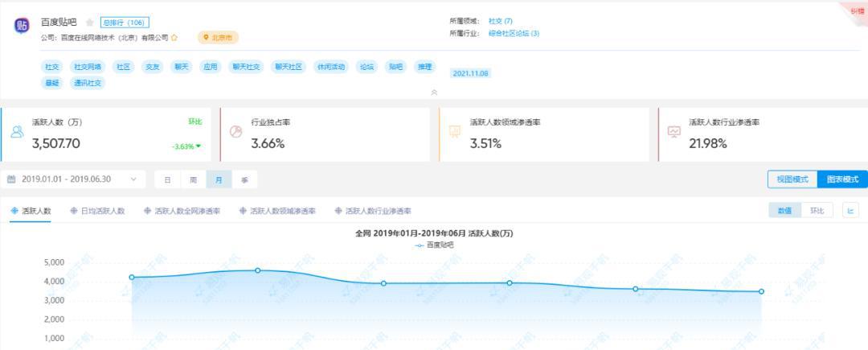The height and width of the screenshot is (350, 868).
Task: Click the calendar icon in date picker
Action: [11, 179]
